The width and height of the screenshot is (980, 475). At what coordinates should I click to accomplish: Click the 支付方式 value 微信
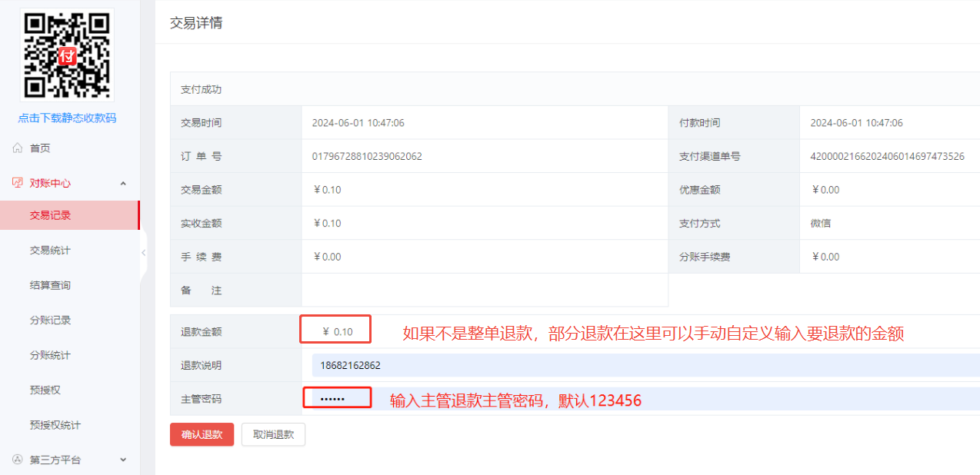pyautogui.click(x=820, y=224)
